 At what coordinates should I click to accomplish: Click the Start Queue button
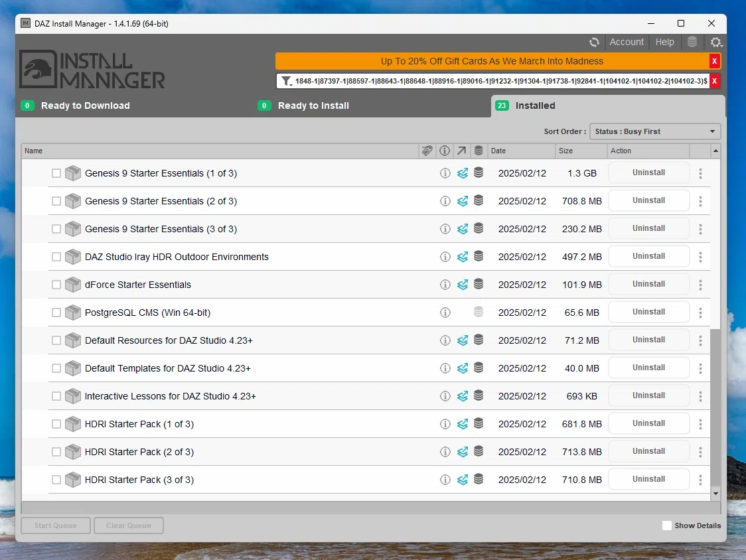(55, 525)
